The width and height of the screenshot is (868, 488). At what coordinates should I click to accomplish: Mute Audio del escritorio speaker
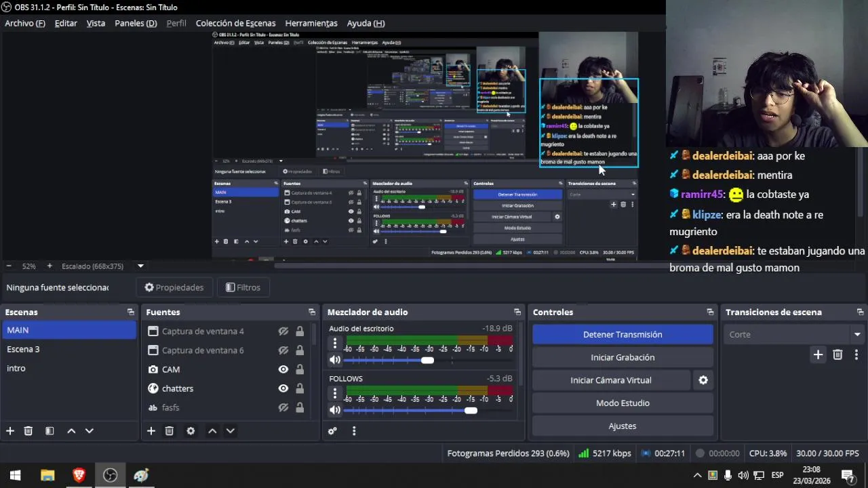point(335,361)
